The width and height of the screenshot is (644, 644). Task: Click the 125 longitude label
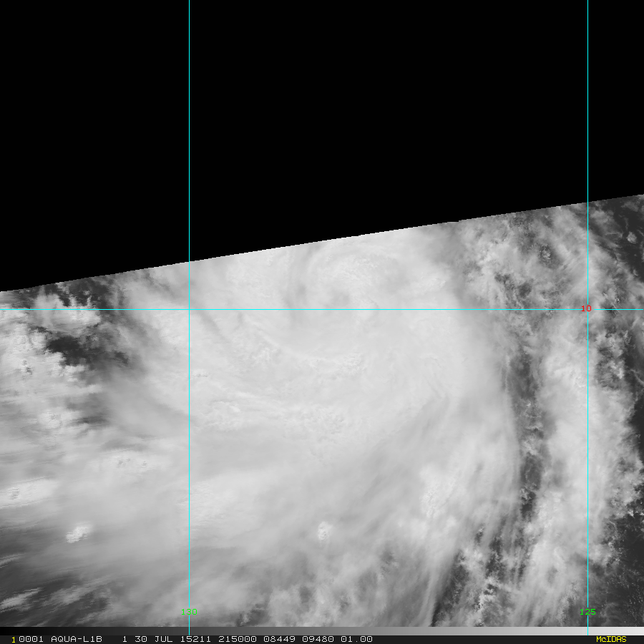point(587,613)
